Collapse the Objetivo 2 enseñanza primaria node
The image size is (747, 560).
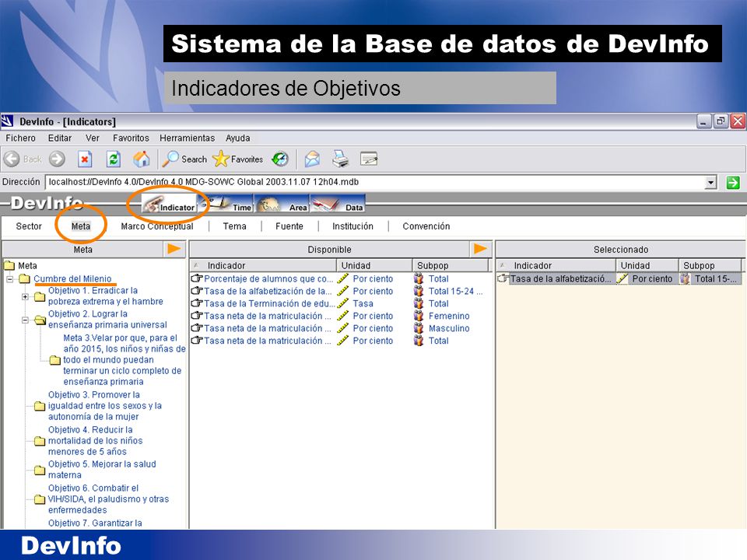pyautogui.click(x=25, y=320)
